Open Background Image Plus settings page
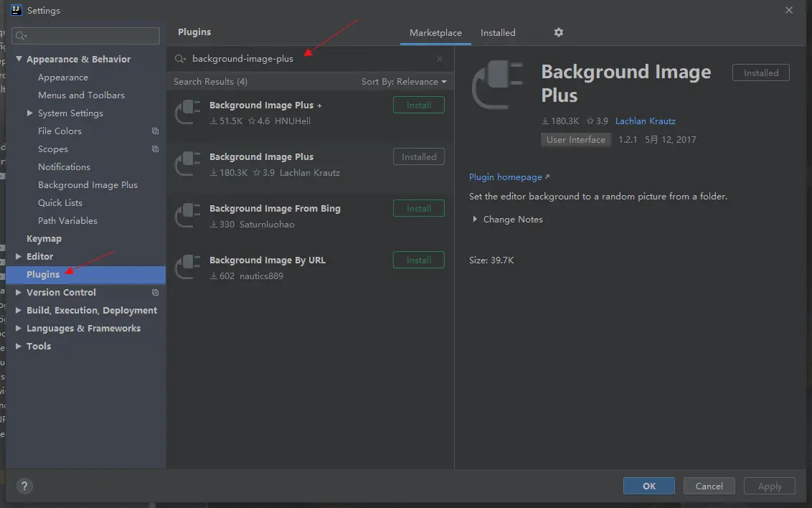 pos(88,185)
